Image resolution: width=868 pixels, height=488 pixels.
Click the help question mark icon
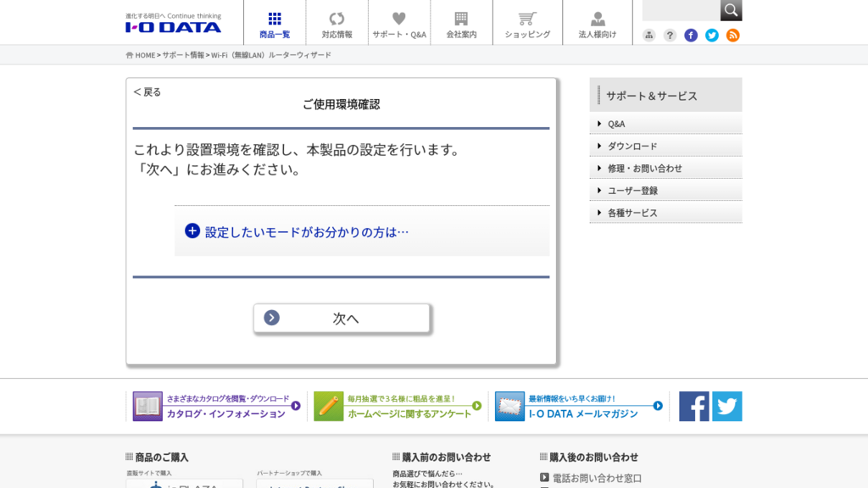(670, 36)
